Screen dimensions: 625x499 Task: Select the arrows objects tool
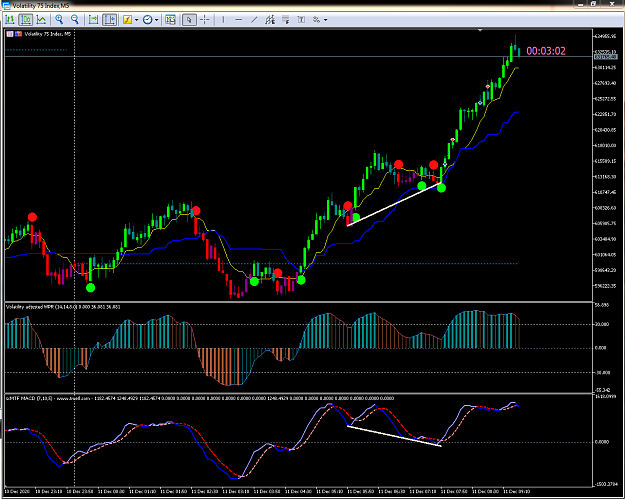[x=316, y=20]
